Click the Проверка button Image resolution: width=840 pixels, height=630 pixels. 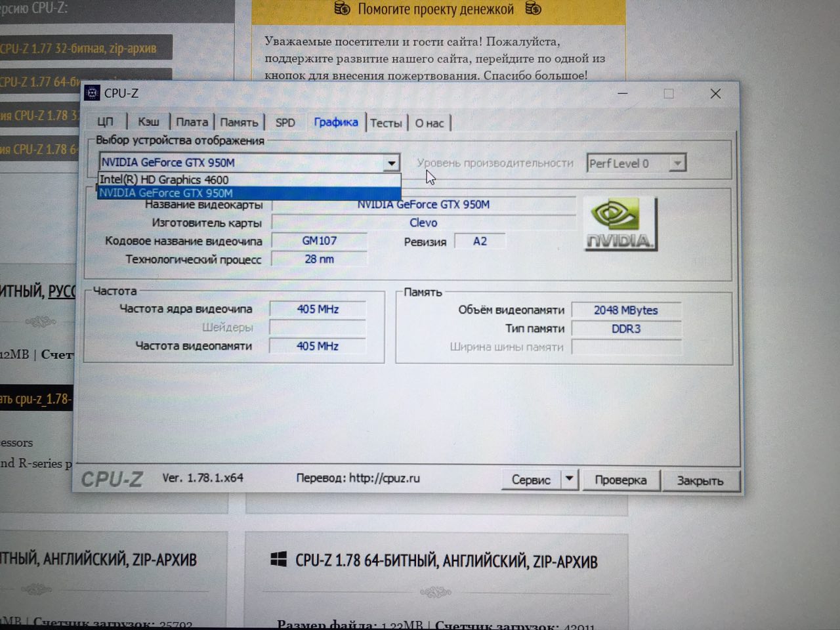[620, 480]
